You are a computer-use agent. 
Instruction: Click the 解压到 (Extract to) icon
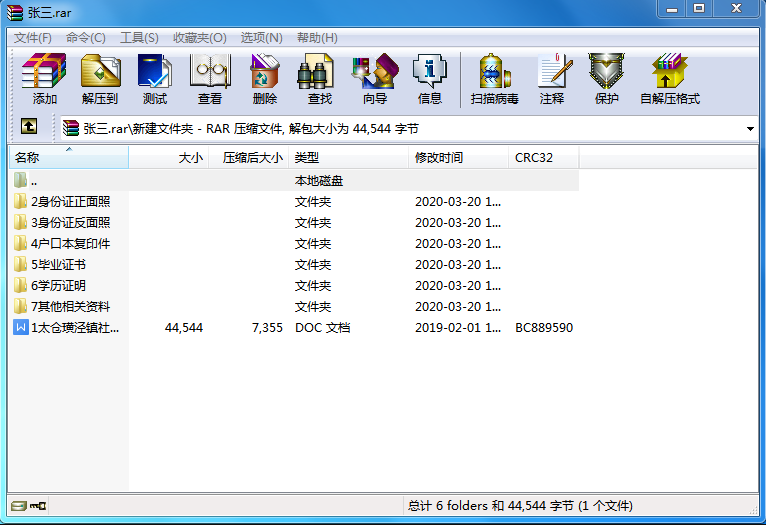pyautogui.click(x=100, y=79)
